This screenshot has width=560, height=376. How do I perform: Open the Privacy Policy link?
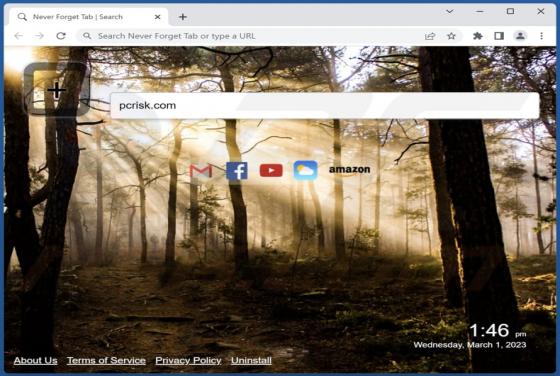point(188,361)
